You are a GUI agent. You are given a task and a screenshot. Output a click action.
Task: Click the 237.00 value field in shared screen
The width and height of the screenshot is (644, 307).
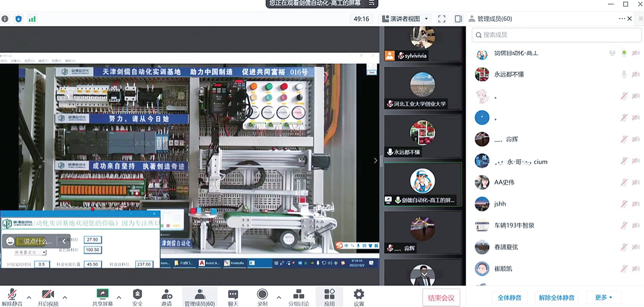click(x=144, y=264)
